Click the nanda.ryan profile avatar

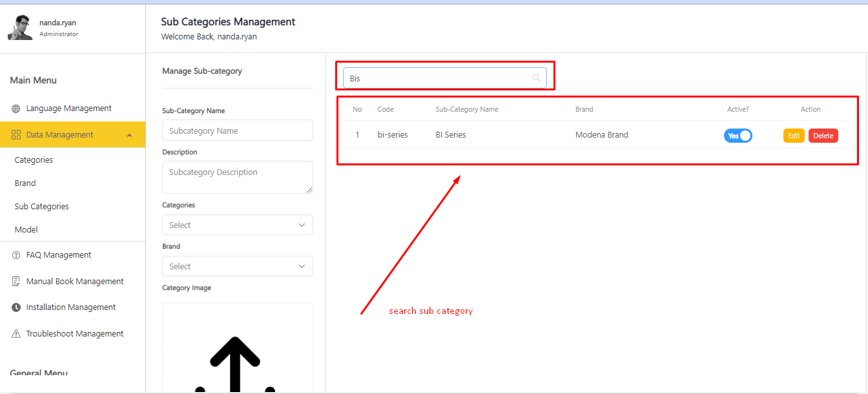[20, 28]
